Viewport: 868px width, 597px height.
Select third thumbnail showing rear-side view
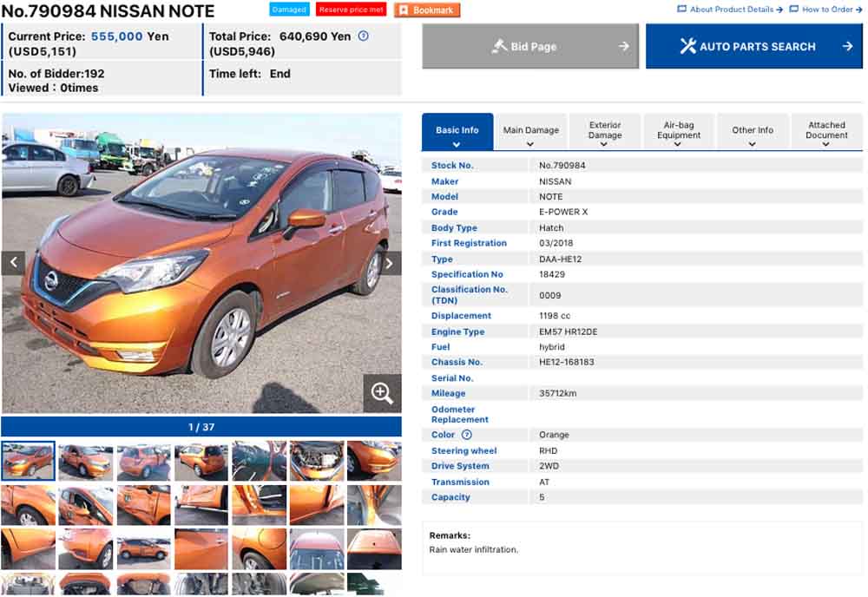(143, 461)
